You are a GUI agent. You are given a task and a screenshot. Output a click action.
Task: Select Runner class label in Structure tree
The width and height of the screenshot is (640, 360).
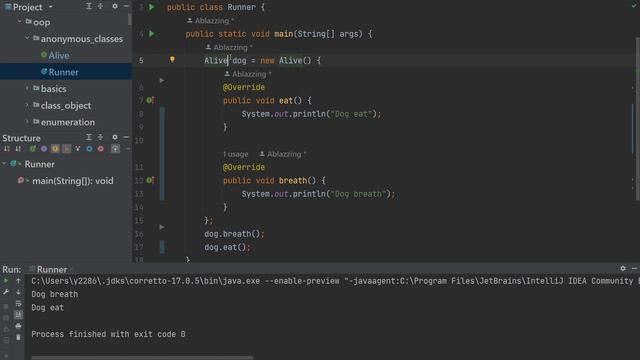(x=40, y=164)
